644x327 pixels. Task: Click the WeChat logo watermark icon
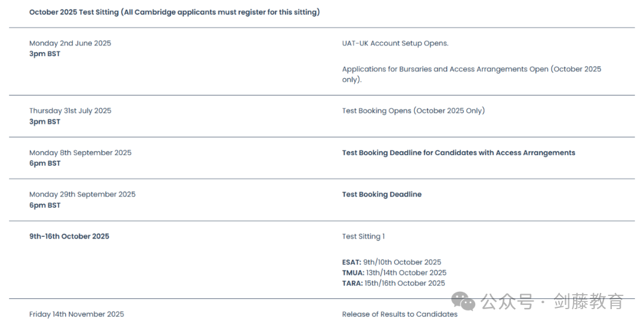tap(463, 301)
